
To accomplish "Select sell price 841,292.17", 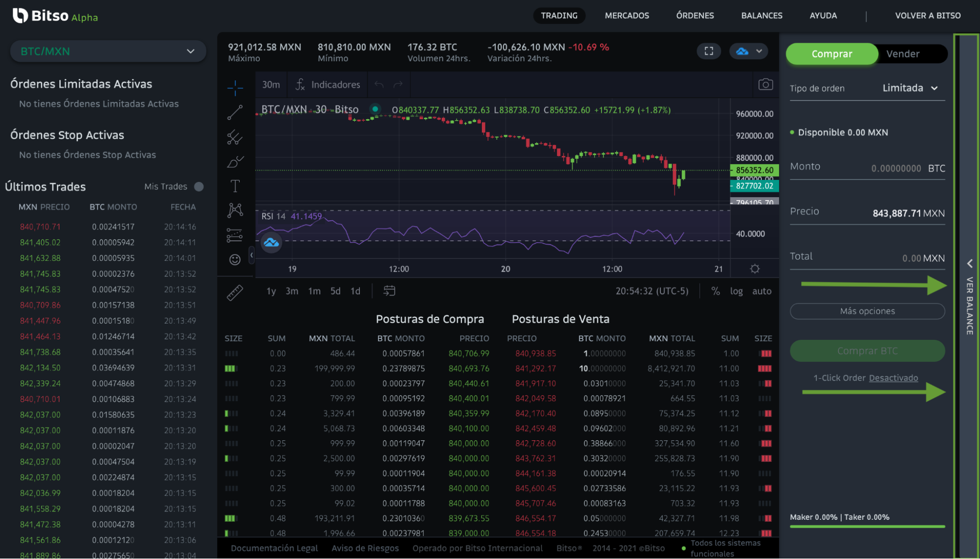I will (535, 368).
